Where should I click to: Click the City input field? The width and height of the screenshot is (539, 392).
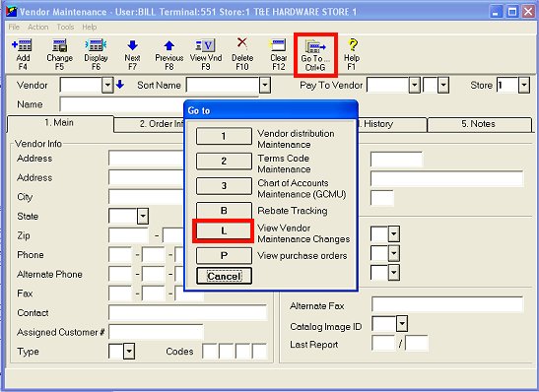[147, 197]
